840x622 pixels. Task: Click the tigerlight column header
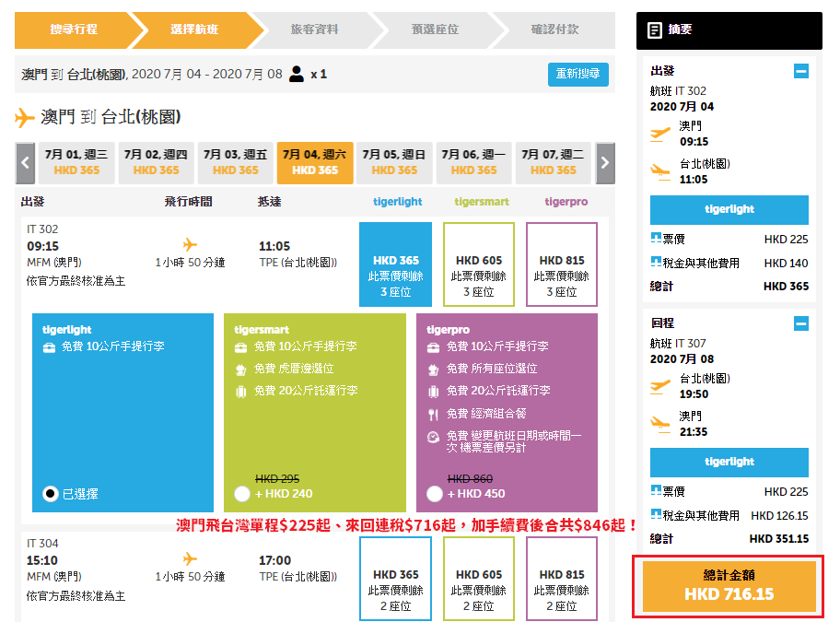398,202
